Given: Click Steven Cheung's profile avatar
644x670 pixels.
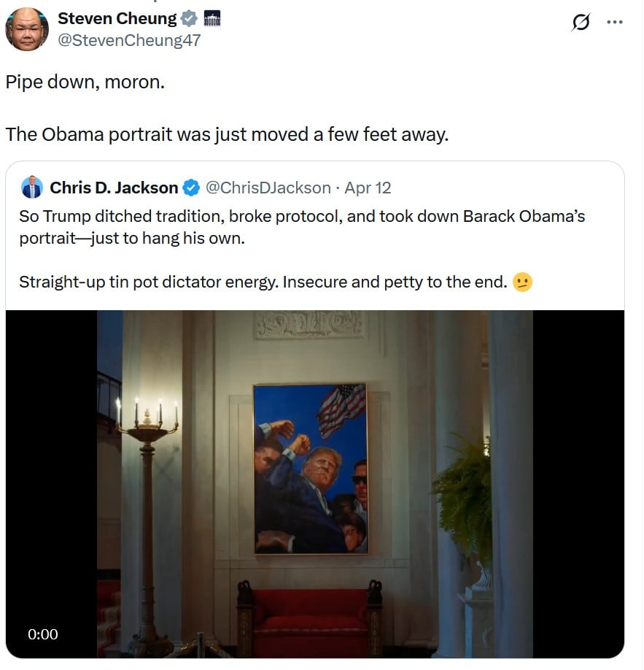Looking at the screenshot, I should coord(27,29).
